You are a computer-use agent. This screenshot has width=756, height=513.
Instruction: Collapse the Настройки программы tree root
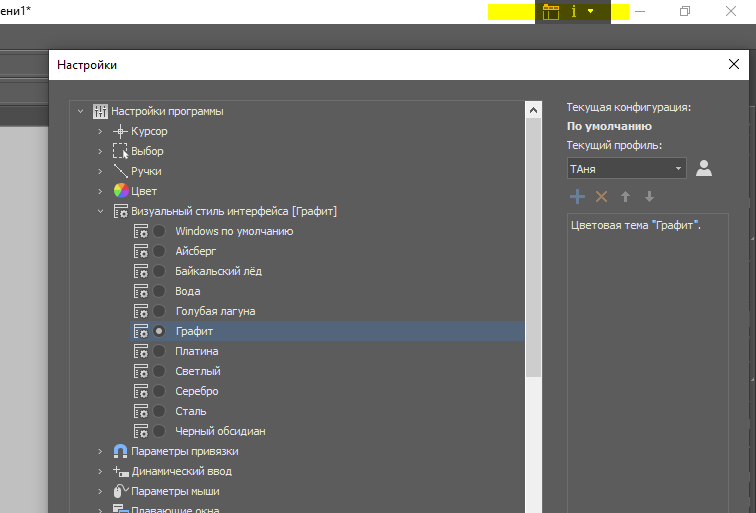click(81, 111)
